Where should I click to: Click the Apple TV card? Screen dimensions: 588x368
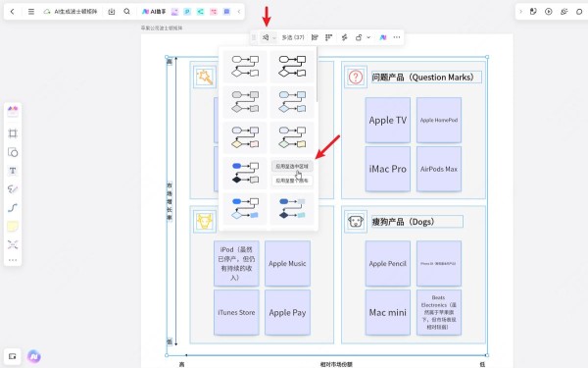pos(388,120)
